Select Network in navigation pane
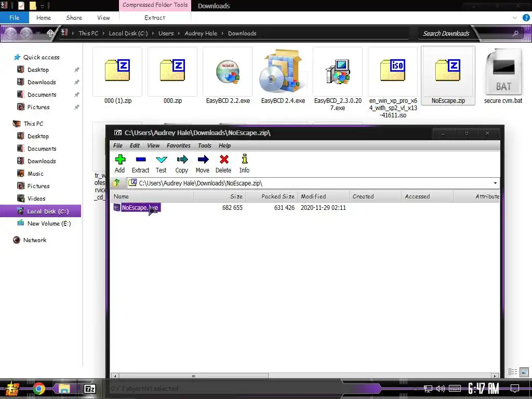 pos(35,240)
